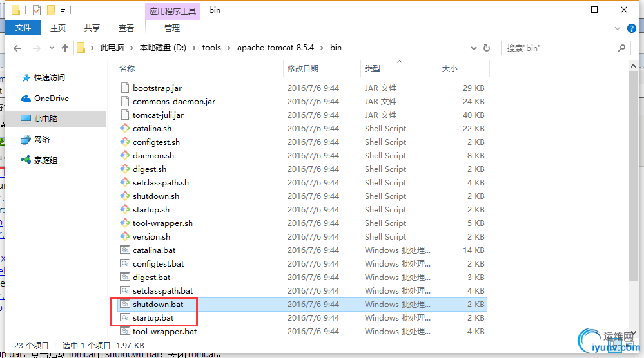Sort by 类型 (Type) column header
This screenshot has height=358, width=644.
tap(373, 68)
